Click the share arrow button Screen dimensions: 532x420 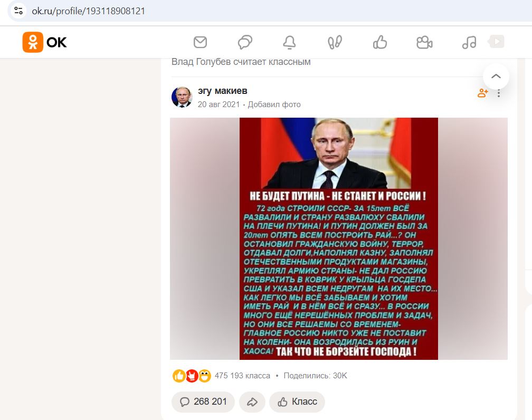click(252, 402)
